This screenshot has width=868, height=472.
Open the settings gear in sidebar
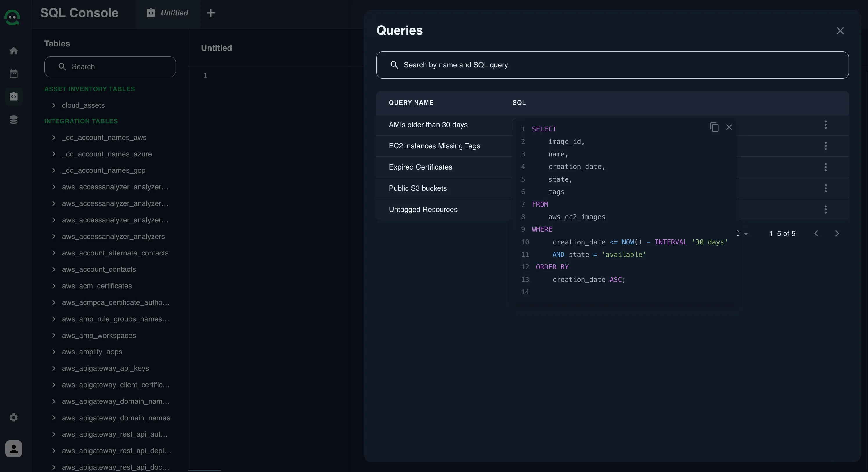[13, 417]
